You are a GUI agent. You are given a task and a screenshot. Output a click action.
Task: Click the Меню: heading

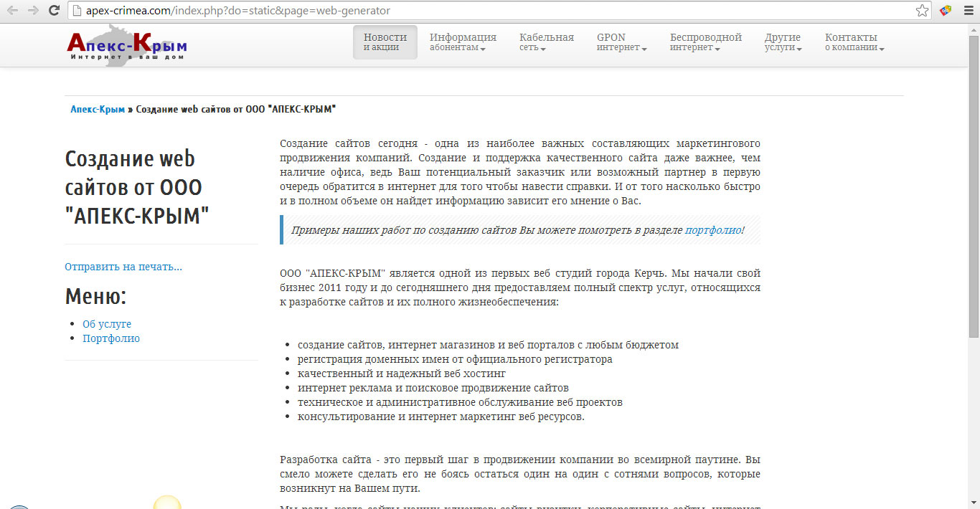pyautogui.click(x=95, y=296)
